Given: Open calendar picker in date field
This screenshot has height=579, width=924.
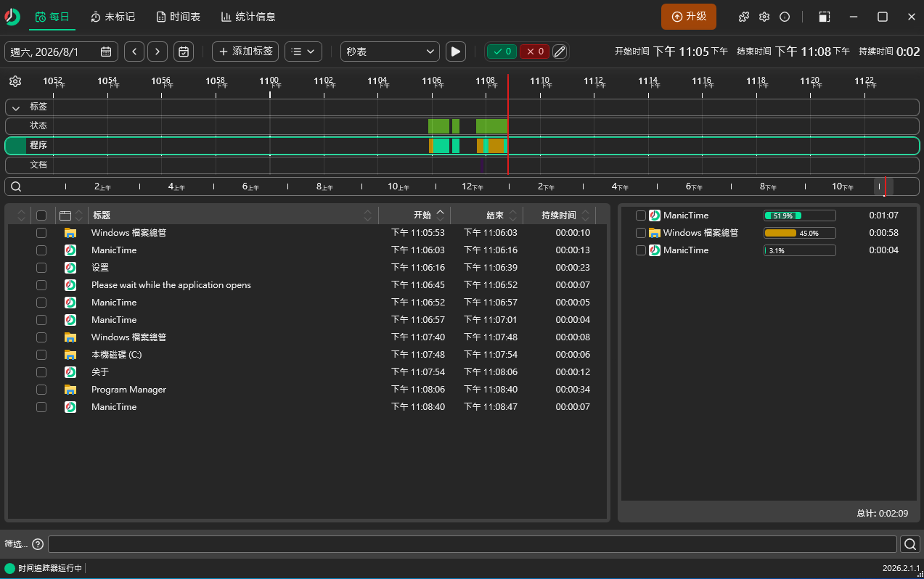Looking at the screenshot, I should click(106, 52).
